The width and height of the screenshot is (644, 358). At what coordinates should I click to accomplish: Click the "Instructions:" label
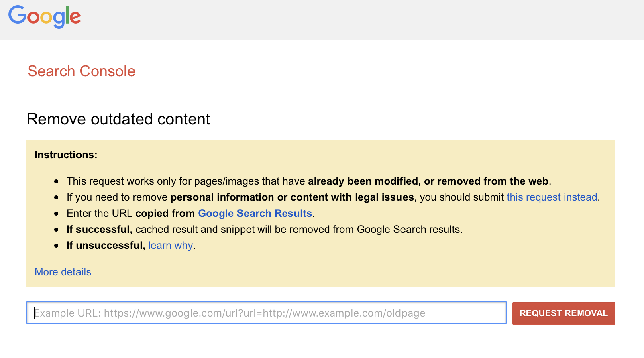pyautogui.click(x=66, y=155)
